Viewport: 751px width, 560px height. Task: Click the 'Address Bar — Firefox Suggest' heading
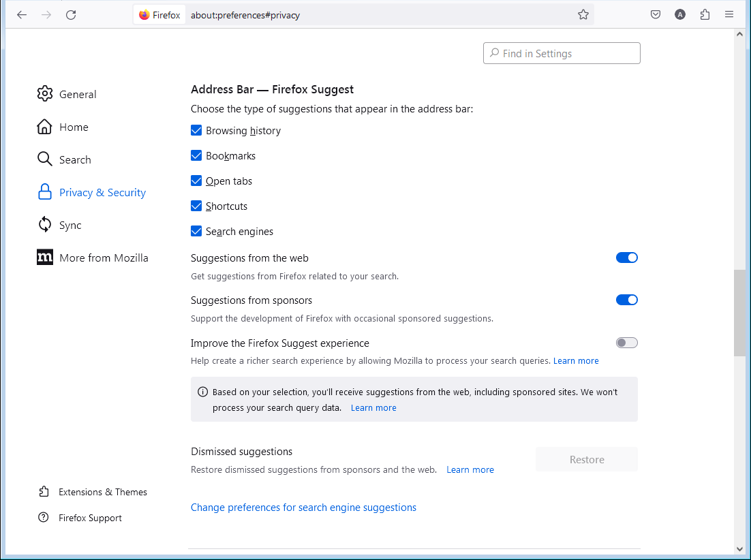[272, 89]
